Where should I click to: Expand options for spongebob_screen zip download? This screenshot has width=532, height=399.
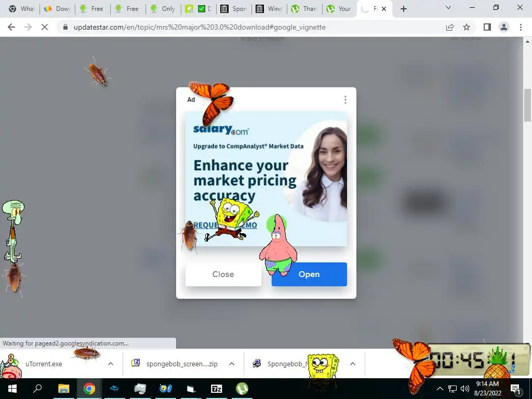231,364
